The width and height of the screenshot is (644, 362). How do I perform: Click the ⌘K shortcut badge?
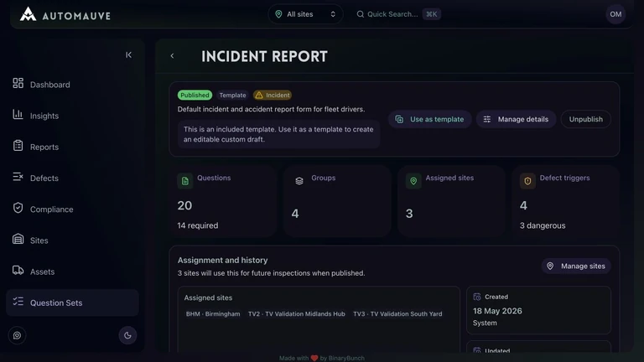coord(431,14)
